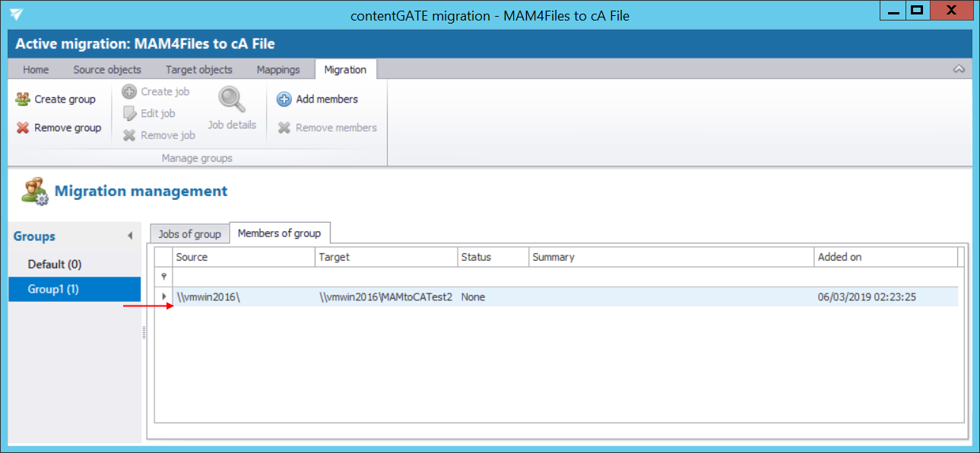This screenshot has width=980, height=453.
Task: Expand the \\vmwin2016\ row arrow
Action: 164,296
